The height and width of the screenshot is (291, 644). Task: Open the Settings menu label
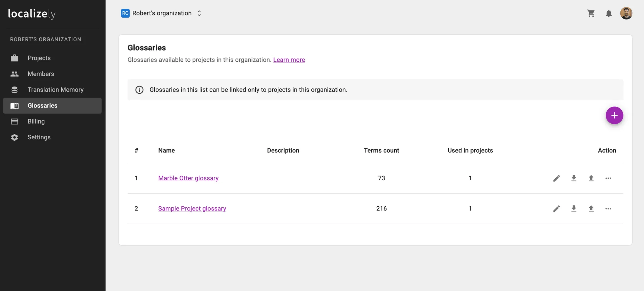(39, 137)
